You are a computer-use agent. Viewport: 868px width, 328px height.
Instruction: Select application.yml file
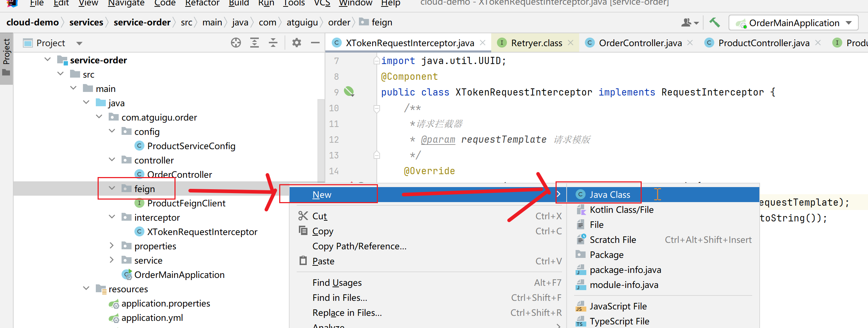pyautogui.click(x=146, y=318)
